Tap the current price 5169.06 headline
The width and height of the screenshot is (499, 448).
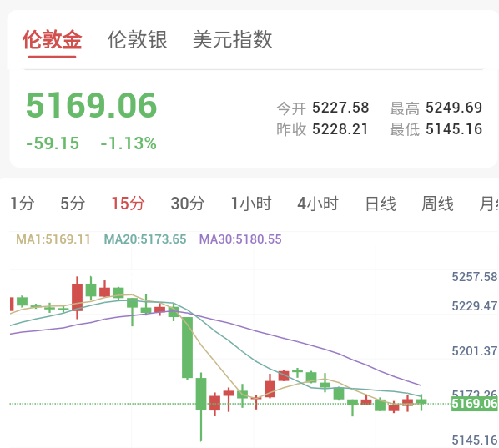(91, 105)
